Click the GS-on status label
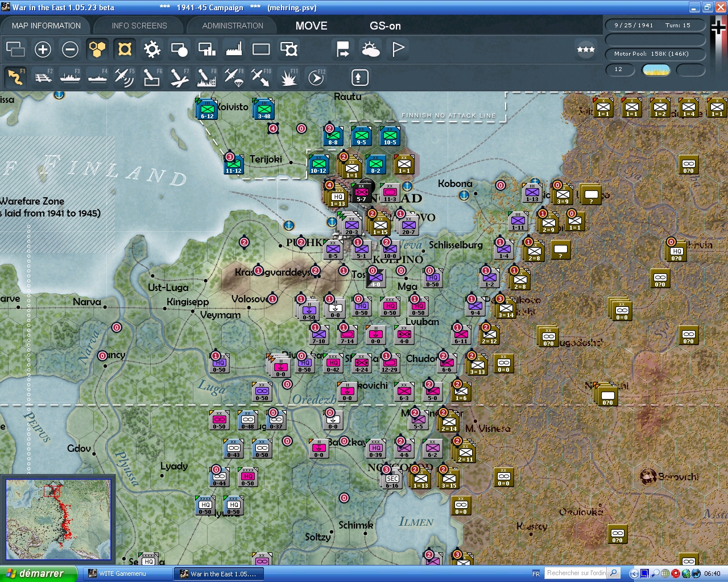Screen dimensions: 728x582 pos(385,26)
